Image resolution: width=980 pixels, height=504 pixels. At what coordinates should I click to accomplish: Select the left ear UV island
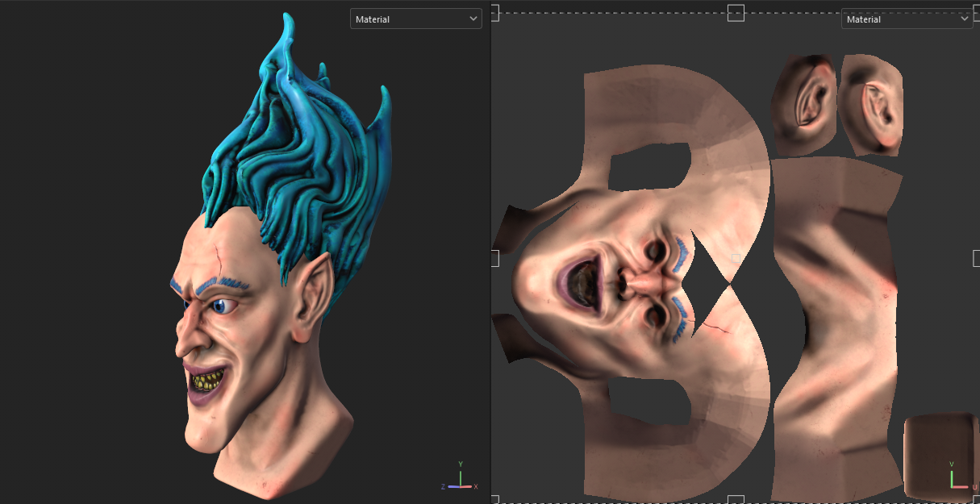pyautogui.click(x=803, y=105)
